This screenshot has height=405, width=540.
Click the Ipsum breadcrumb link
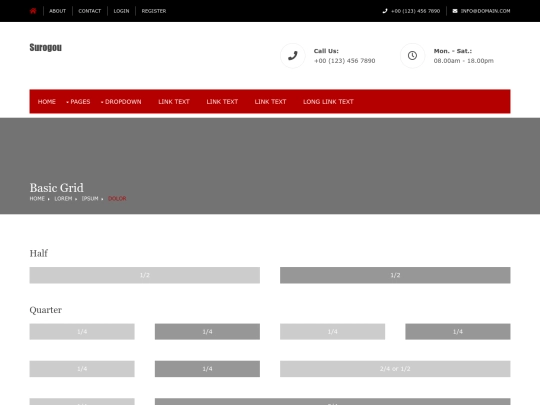[x=90, y=198]
